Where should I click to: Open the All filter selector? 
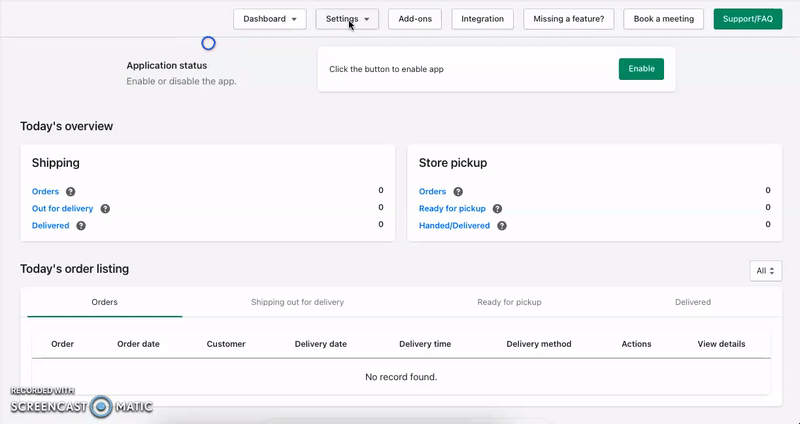[x=765, y=271]
